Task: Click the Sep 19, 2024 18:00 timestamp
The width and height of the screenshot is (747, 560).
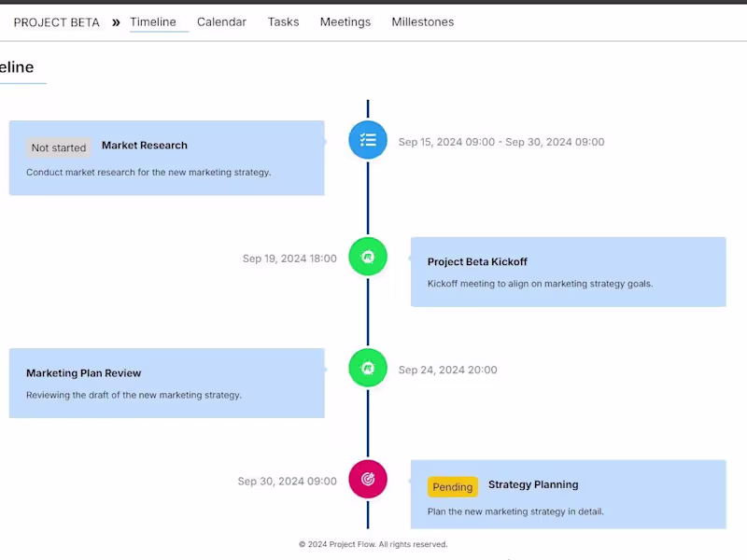Action: [x=289, y=259]
